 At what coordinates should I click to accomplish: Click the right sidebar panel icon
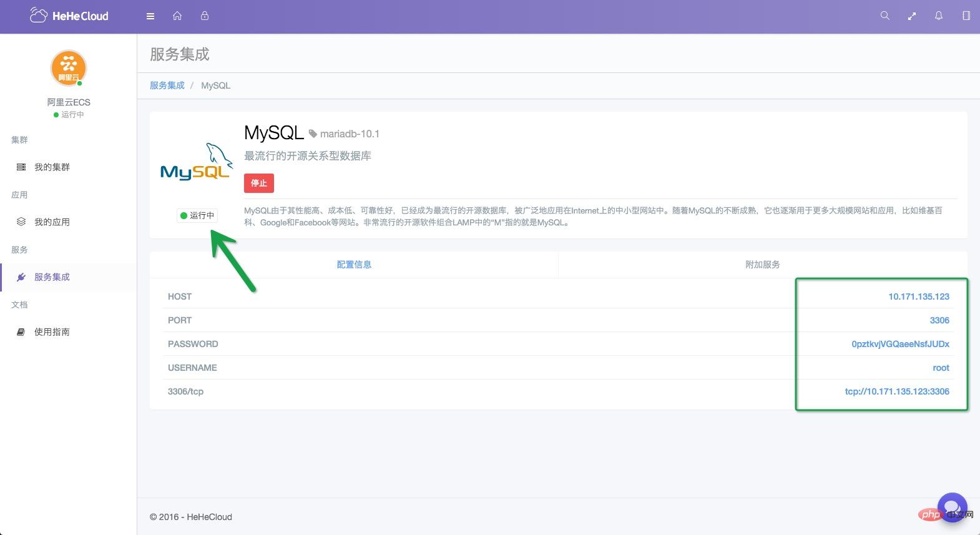tap(966, 16)
